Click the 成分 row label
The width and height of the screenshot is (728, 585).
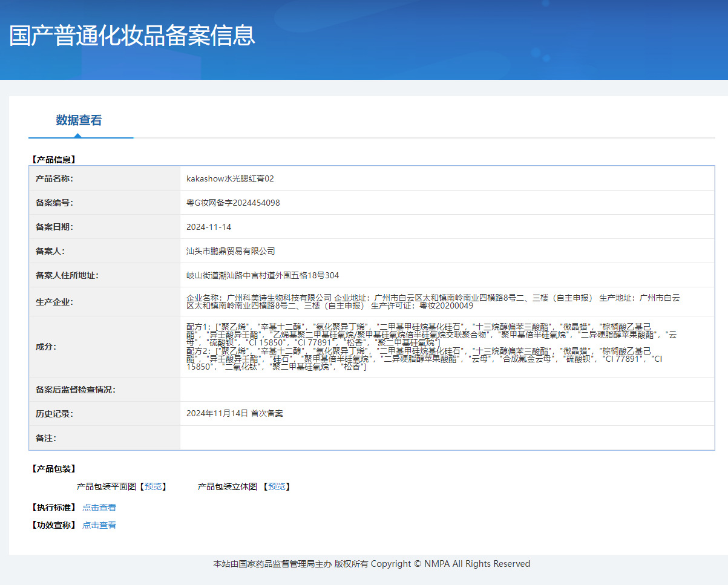click(x=46, y=347)
